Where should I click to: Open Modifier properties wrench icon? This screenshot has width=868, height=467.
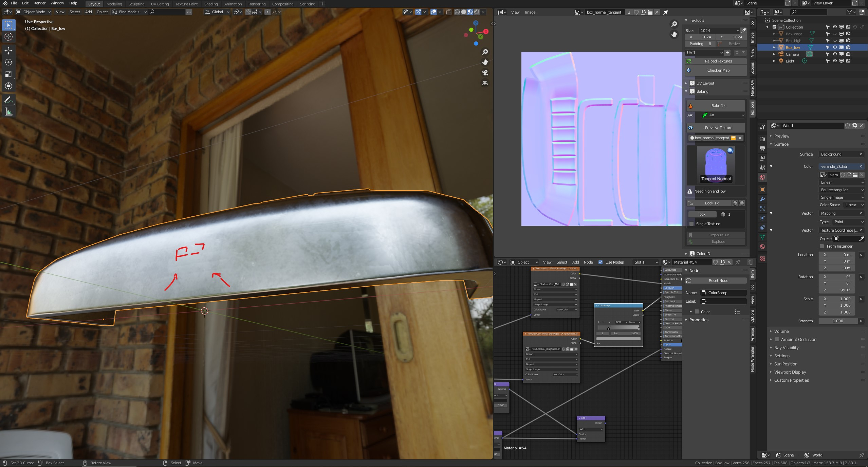point(762,199)
